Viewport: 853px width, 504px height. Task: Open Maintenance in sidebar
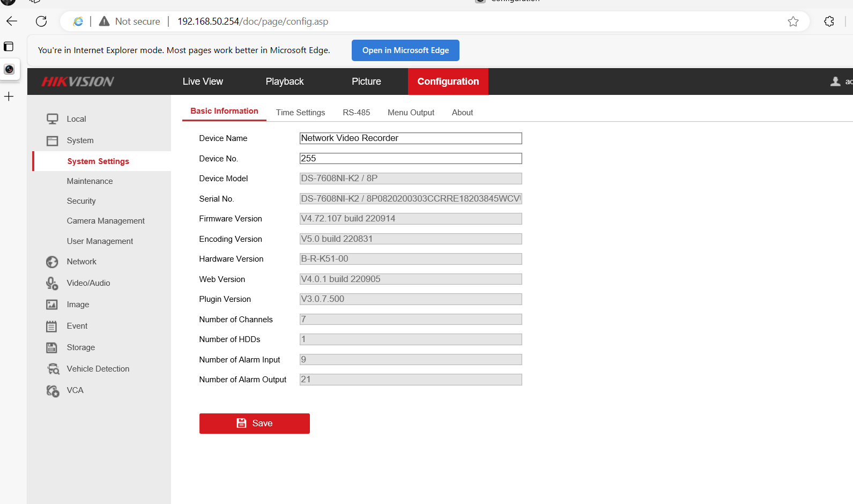(x=90, y=181)
